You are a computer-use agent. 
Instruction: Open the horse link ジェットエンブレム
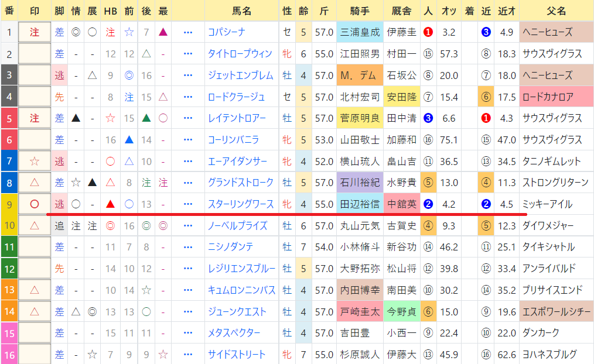(241, 75)
